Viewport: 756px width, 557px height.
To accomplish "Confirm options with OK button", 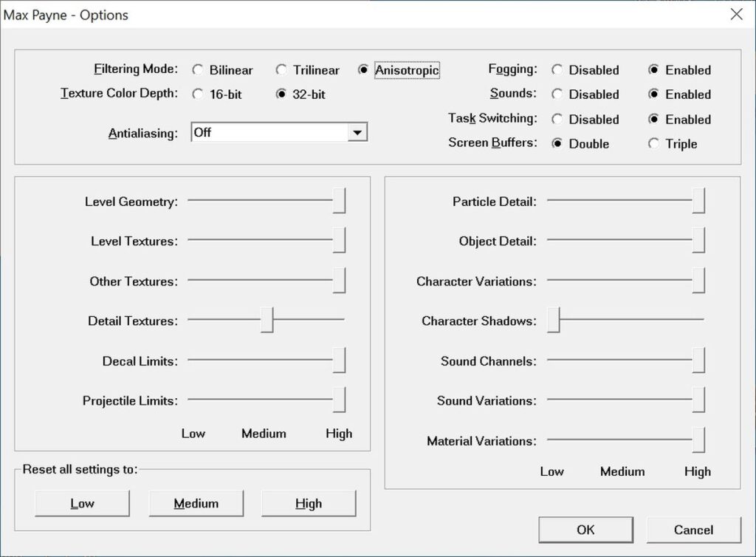I will [x=585, y=530].
